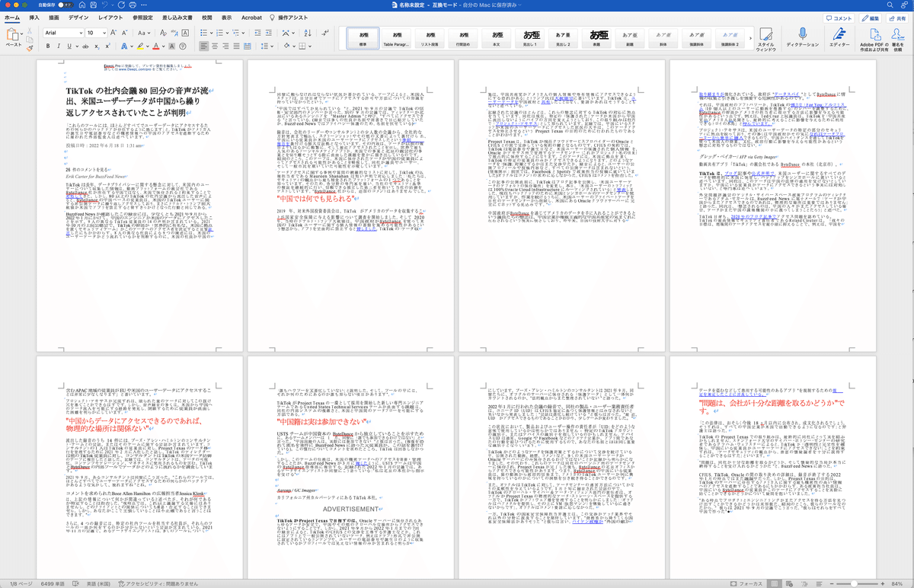The image size is (914, 588).
Task: Apply strikethrough formatting
Action: point(86,46)
